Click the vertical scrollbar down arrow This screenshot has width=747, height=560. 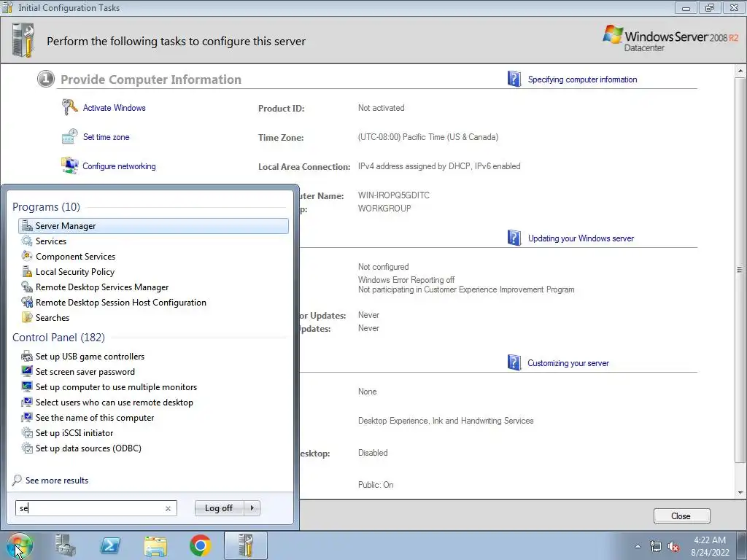pyautogui.click(x=740, y=493)
